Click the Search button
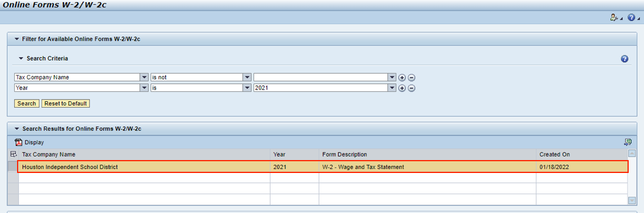644x213 pixels. pyautogui.click(x=26, y=104)
